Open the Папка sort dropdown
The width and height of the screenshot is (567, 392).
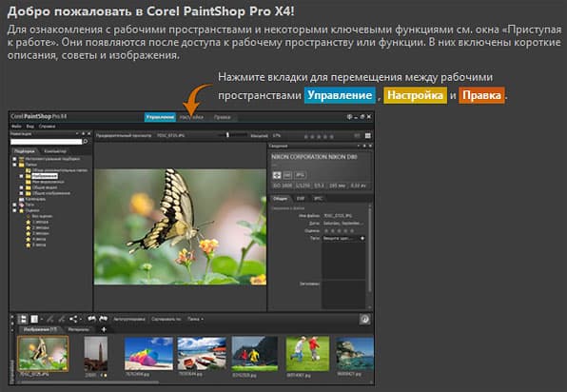[x=196, y=319]
